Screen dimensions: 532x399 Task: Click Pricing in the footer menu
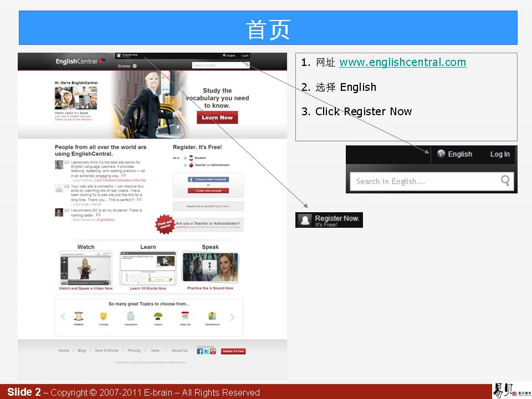pos(134,350)
